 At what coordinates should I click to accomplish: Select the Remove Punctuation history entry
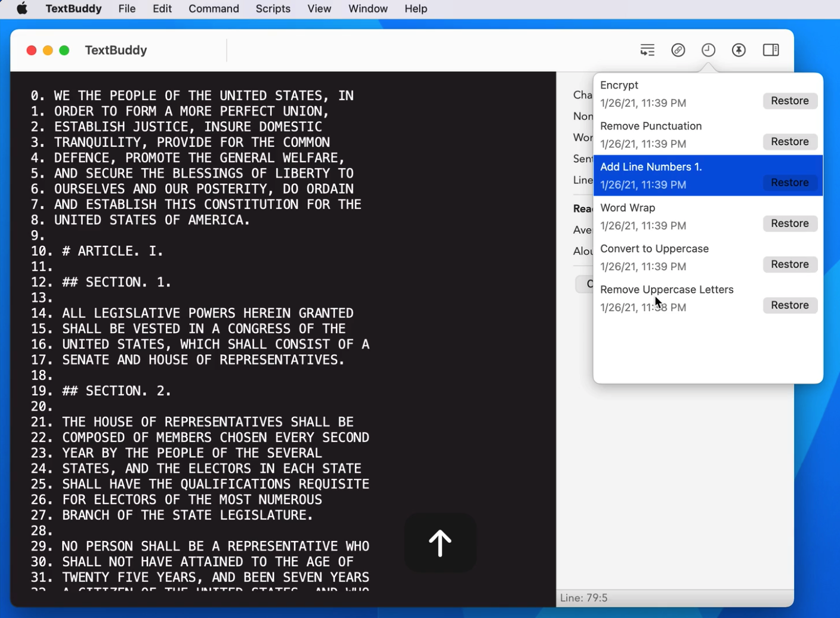pos(651,126)
